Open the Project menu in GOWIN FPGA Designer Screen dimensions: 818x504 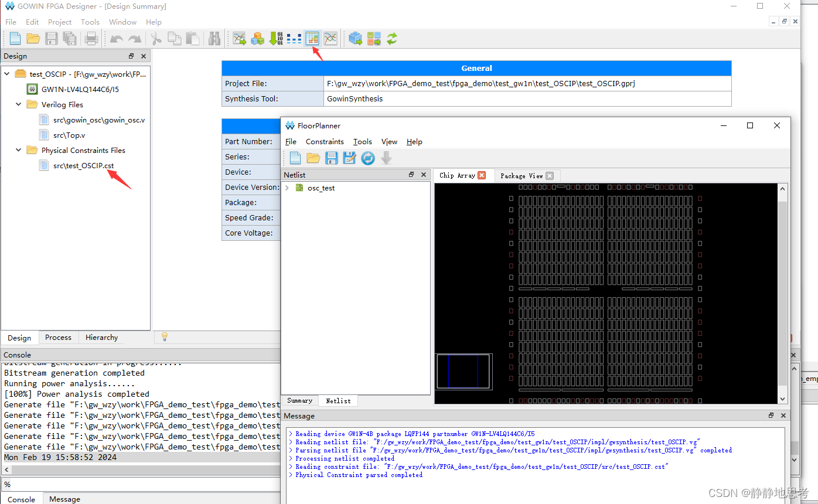[60, 22]
